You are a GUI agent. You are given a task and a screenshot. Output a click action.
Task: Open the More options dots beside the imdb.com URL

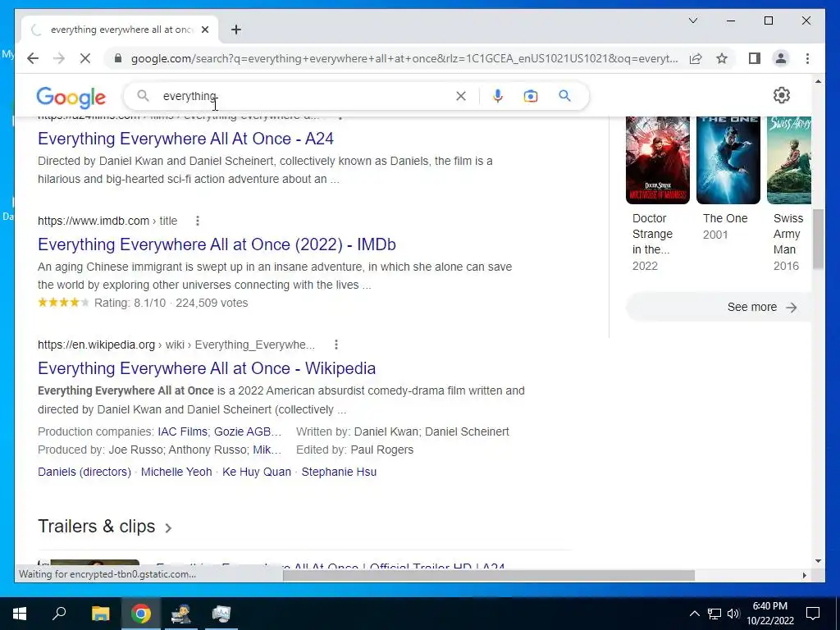coord(197,221)
